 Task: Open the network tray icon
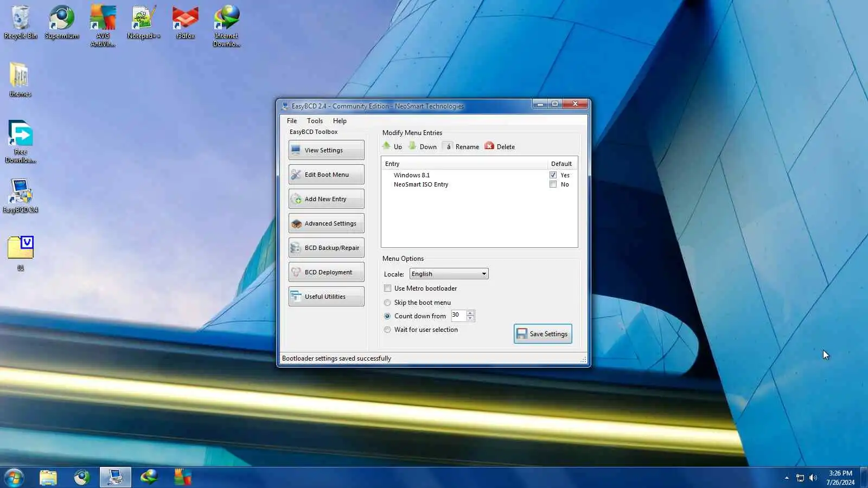[800, 478]
